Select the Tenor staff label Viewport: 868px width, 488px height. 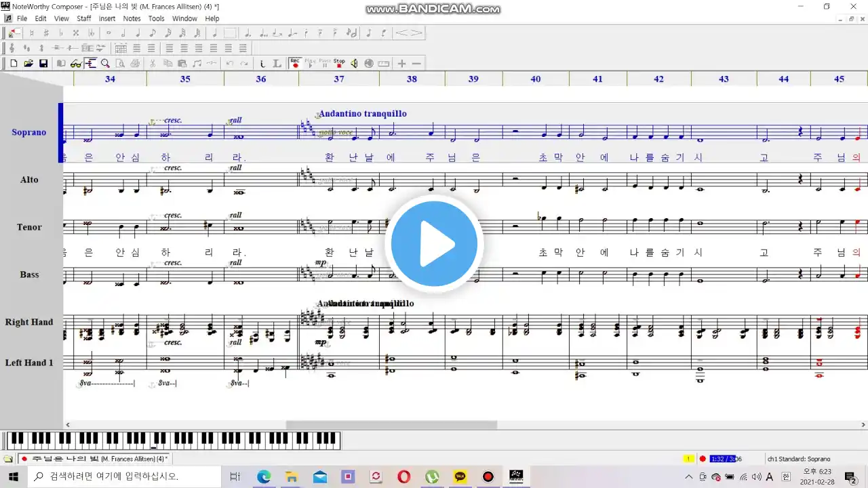(29, 227)
